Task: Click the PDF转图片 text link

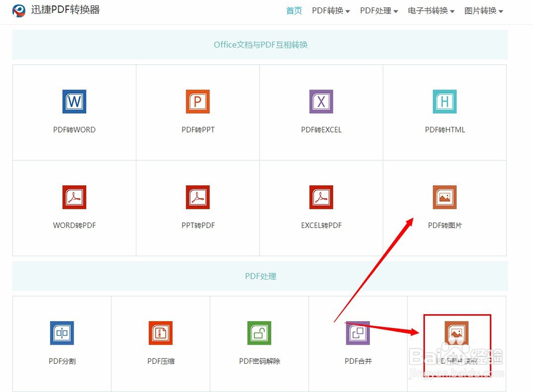Action: click(445, 225)
